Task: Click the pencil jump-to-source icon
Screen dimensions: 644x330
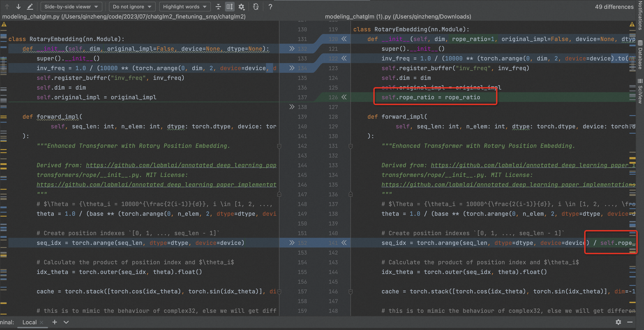Action: coord(30,7)
